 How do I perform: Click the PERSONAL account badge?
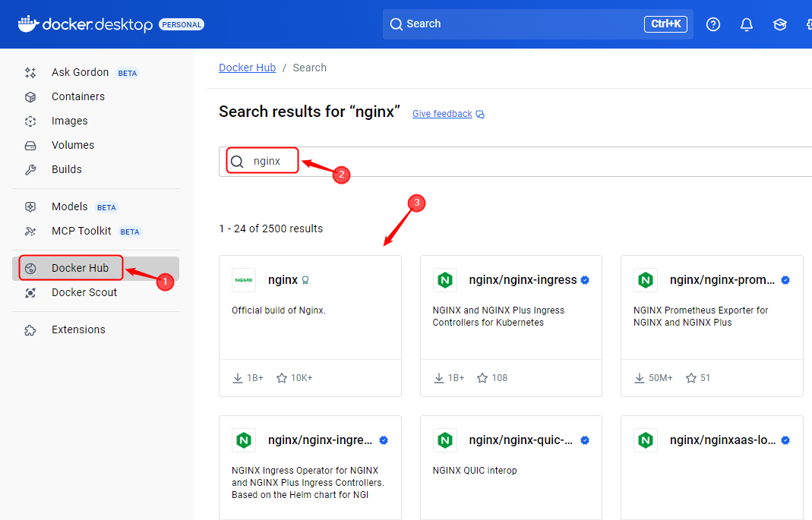coord(182,24)
